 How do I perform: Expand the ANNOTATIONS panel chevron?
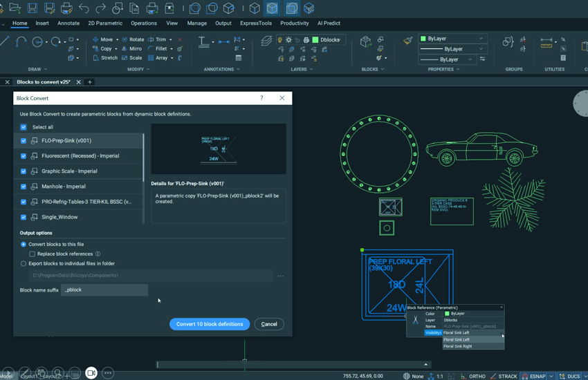(238, 69)
